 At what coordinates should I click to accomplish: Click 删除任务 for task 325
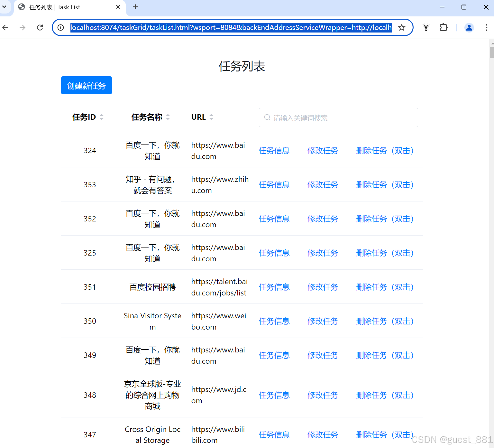[x=385, y=253]
